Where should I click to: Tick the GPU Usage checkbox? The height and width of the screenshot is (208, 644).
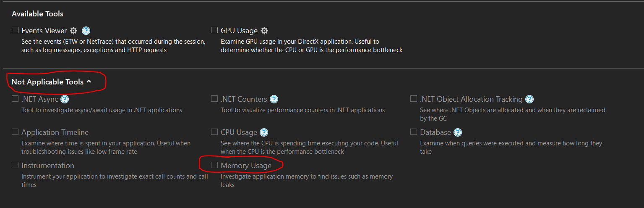[214, 30]
